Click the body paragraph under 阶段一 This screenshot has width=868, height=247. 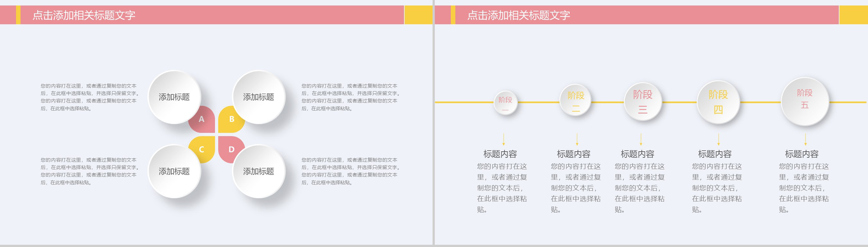(502, 188)
